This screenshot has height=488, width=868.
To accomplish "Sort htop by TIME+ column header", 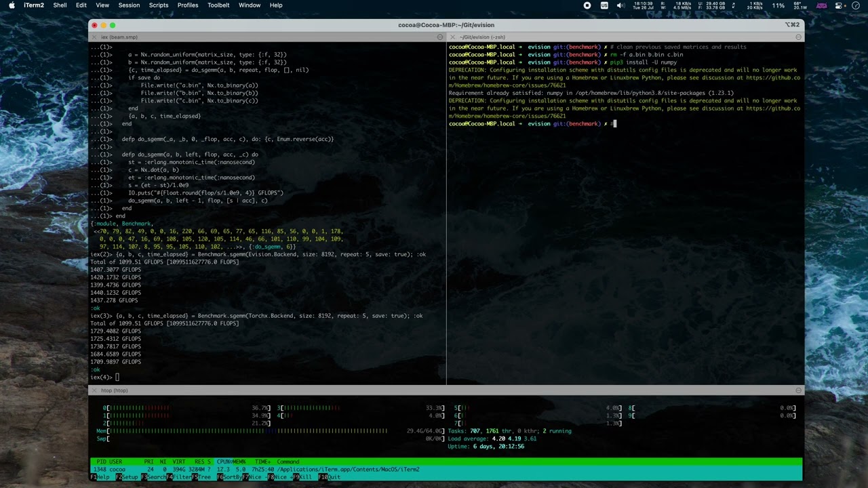I will 262,462.
